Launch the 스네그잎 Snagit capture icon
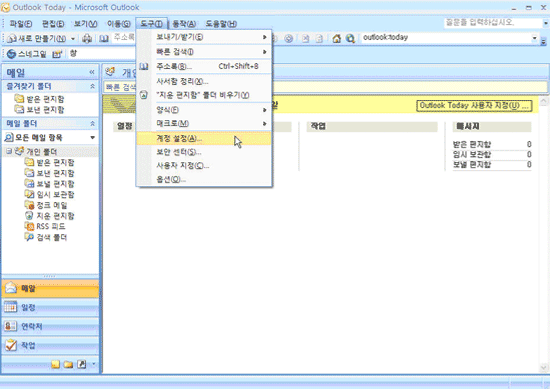Viewport: 550px width, 389px height. click(11, 54)
